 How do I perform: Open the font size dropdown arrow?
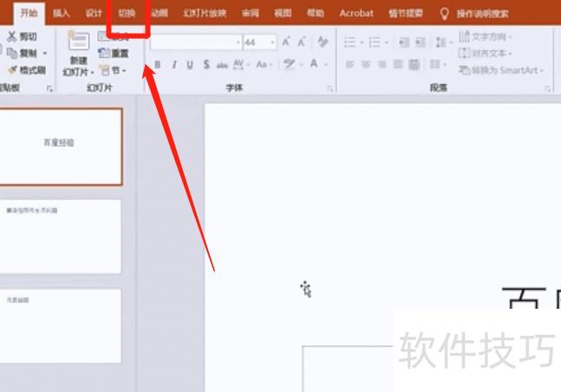coord(273,42)
